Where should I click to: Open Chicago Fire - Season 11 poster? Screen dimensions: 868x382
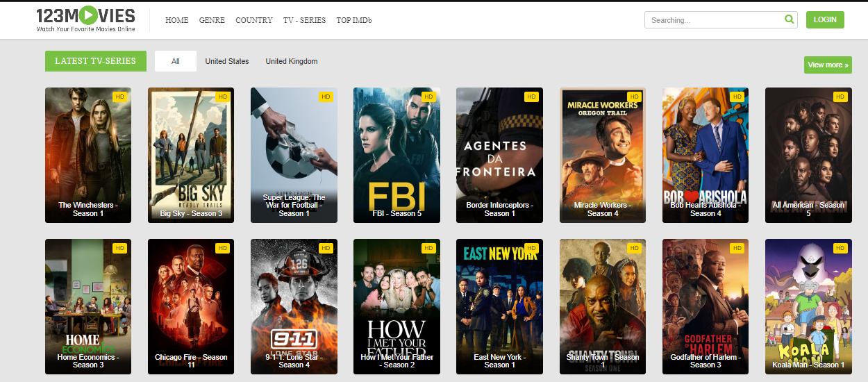coord(191,306)
